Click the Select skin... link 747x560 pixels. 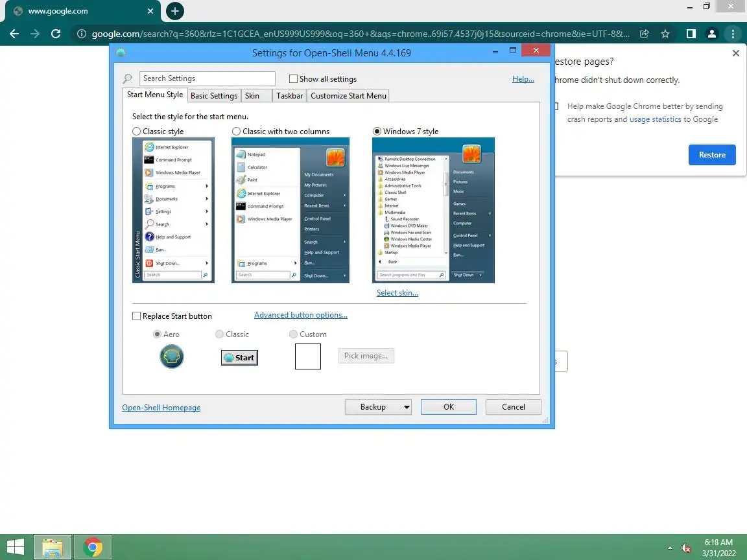397,293
